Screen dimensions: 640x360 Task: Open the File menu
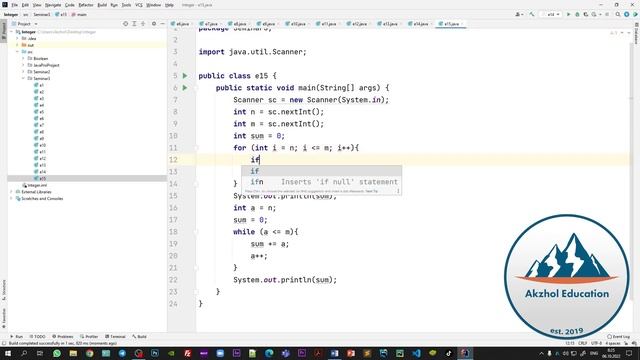[x=14, y=5]
